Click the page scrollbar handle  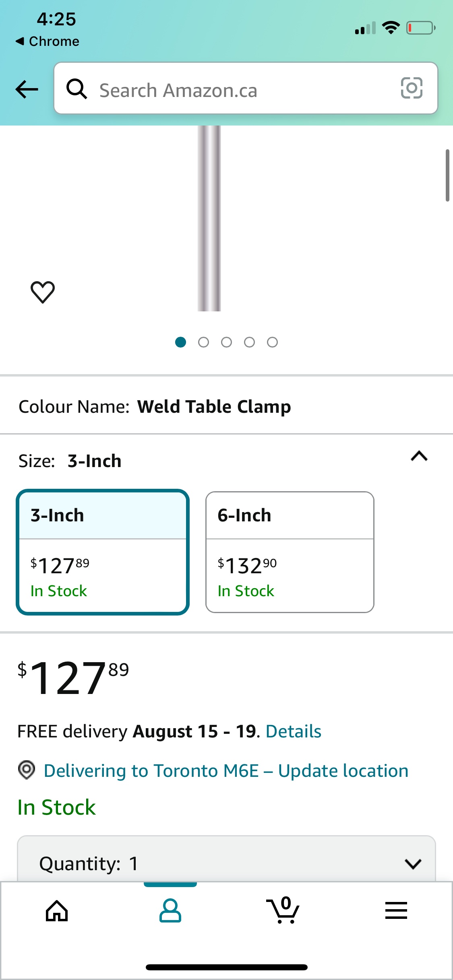coord(447,175)
